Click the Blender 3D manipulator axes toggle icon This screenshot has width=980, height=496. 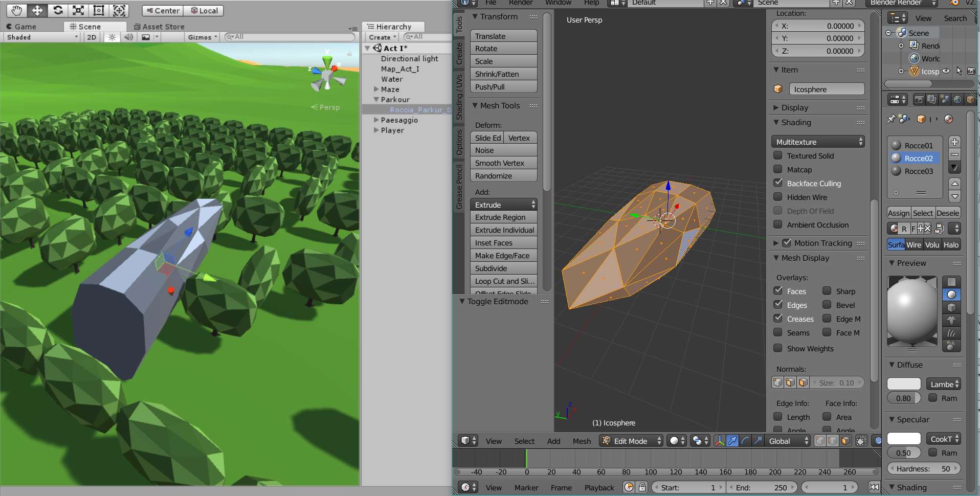click(x=720, y=441)
